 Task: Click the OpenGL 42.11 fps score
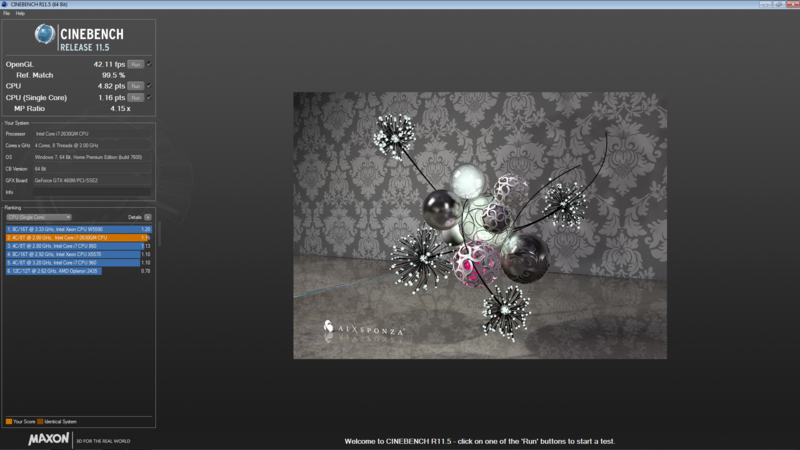[109, 64]
